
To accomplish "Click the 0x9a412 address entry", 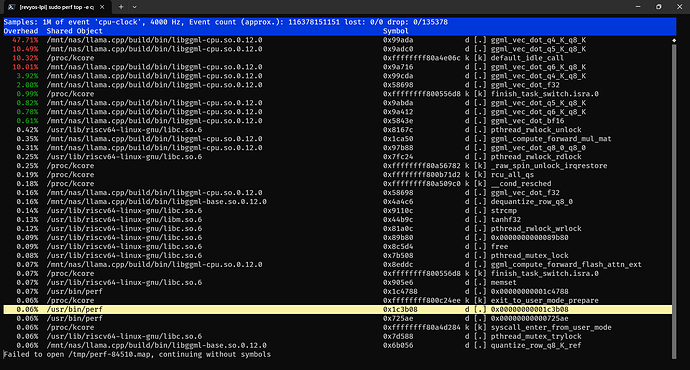I will [398, 112].
